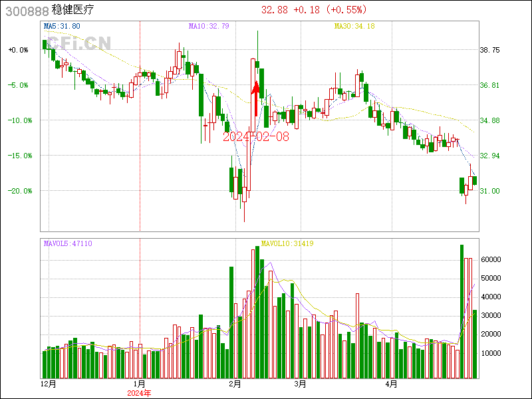Click the 2024-02-08 date annotation
This screenshot has width=532, height=399.
click(256, 136)
